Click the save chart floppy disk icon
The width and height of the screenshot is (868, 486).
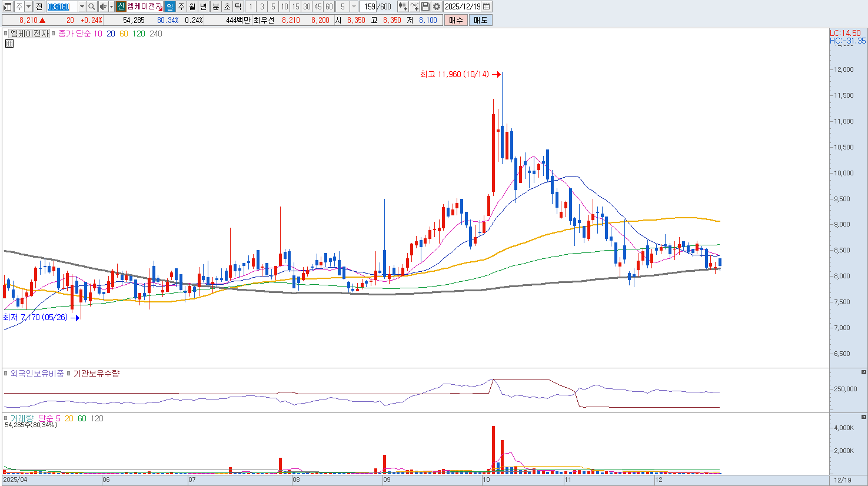425,6
